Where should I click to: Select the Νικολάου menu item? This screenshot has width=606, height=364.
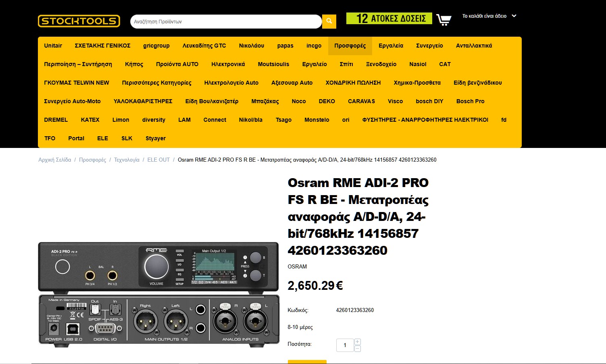[x=252, y=46]
